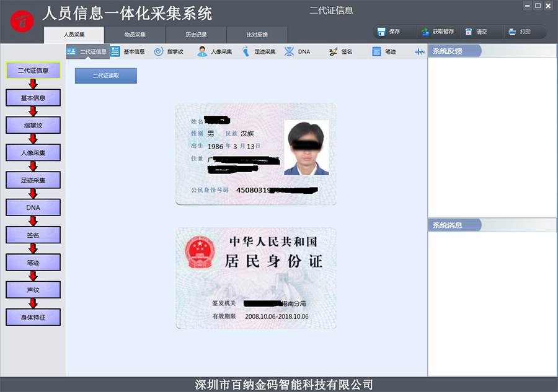The width and height of the screenshot is (558, 392).
Task: Select the DNA sub-tab label
Action: (304, 52)
